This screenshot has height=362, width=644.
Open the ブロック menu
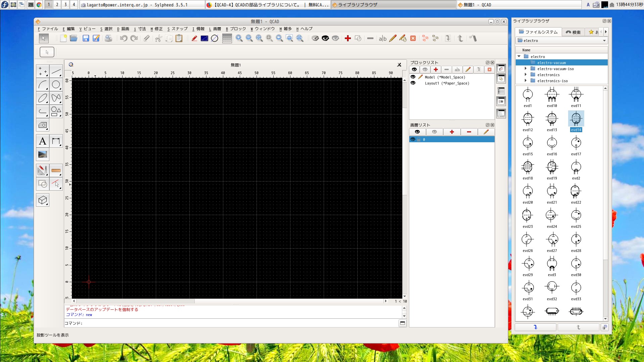coord(236,29)
